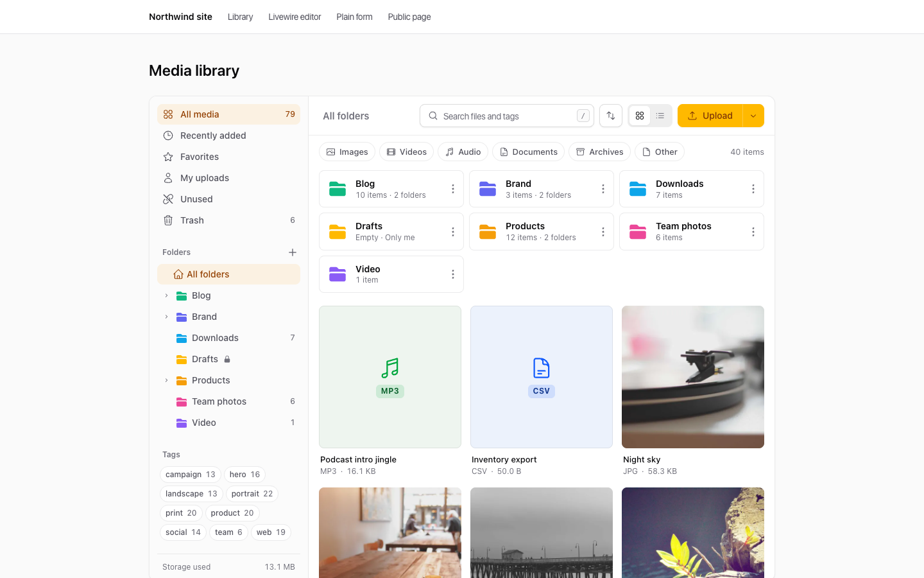Open the Plain form link

354,17
